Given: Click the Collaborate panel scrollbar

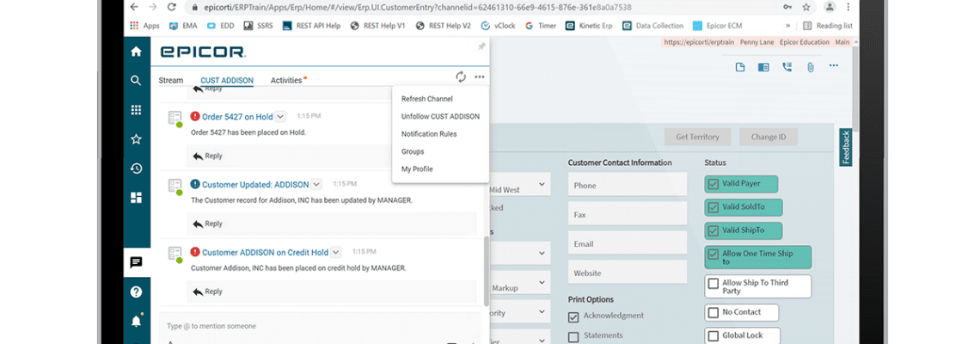Looking at the screenshot, I should [487, 271].
